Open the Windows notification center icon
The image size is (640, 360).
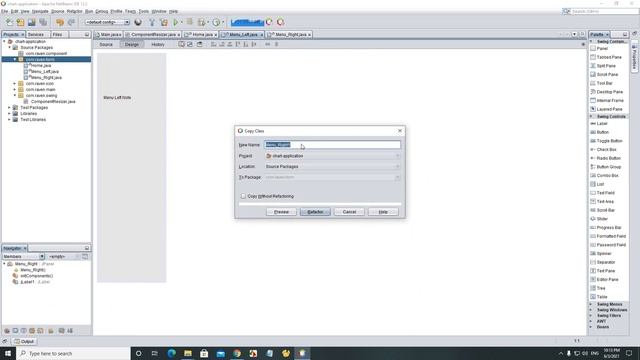(629, 353)
